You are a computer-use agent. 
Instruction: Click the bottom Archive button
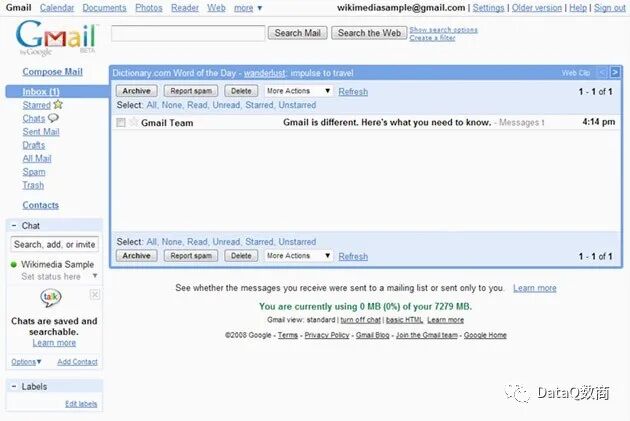click(137, 255)
